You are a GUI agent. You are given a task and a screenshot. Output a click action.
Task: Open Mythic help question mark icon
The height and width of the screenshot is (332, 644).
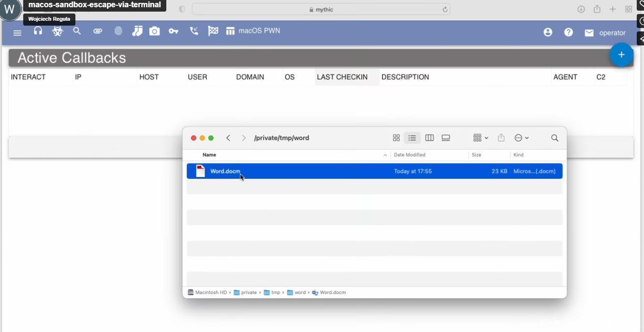point(569,32)
